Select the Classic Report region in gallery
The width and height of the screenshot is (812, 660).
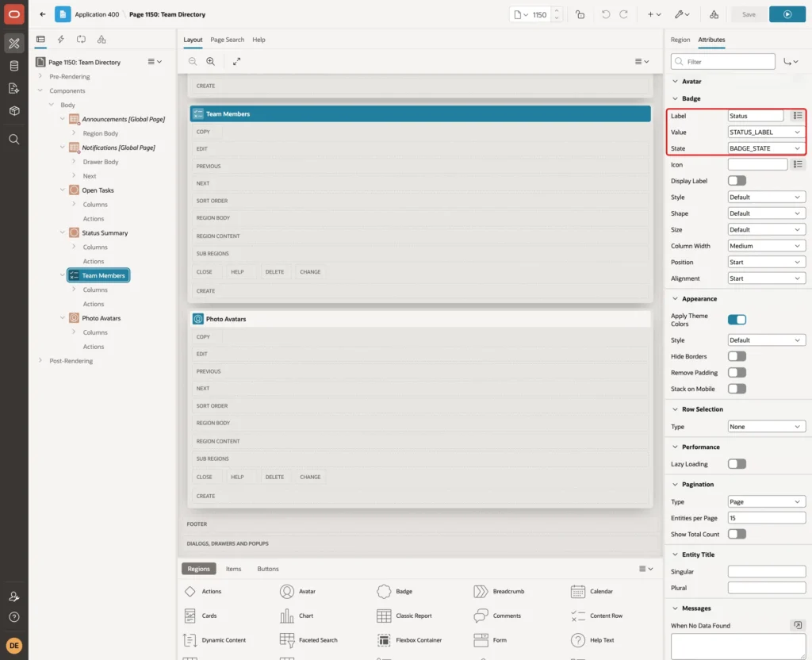coord(404,616)
